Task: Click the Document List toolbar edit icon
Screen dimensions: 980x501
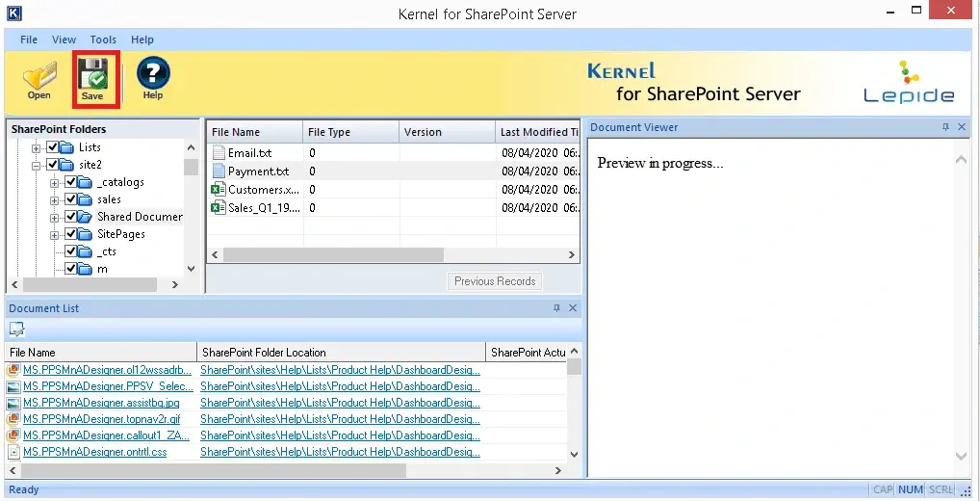Action: [16, 329]
